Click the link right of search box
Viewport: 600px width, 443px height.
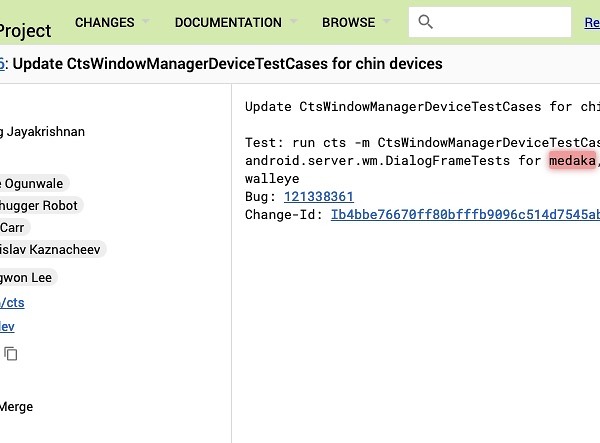591,22
